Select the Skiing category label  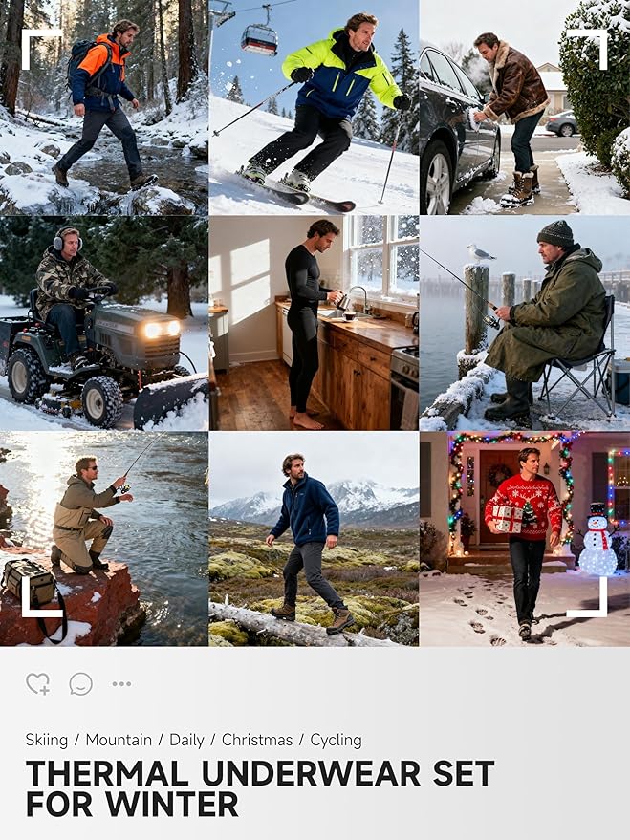click(47, 741)
